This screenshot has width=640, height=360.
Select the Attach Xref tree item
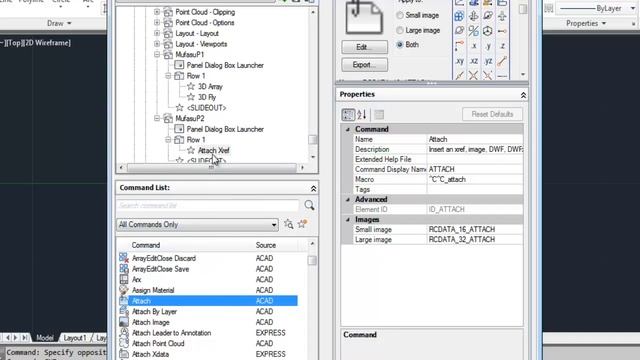[213, 150]
